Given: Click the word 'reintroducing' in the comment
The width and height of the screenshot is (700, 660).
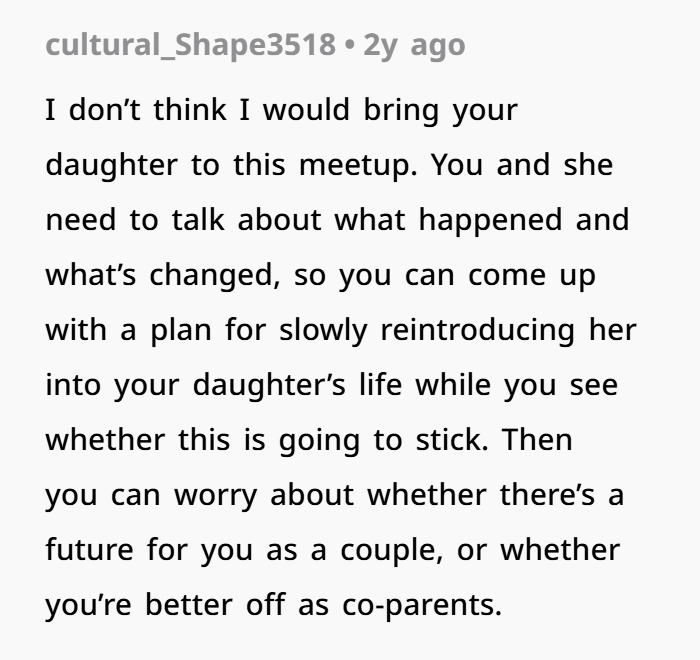Looking at the screenshot, I should tap(478, 331).
